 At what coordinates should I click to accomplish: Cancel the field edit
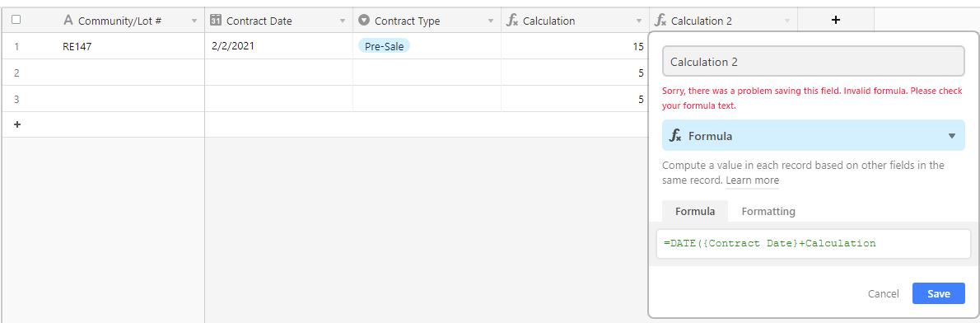[x=883, y=293]
